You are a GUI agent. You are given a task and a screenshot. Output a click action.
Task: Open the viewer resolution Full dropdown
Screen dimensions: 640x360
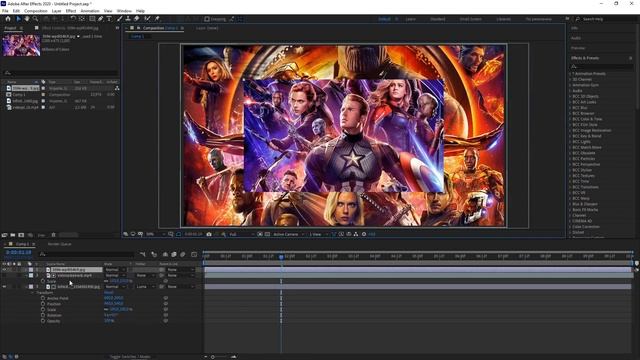pos(241,234)
